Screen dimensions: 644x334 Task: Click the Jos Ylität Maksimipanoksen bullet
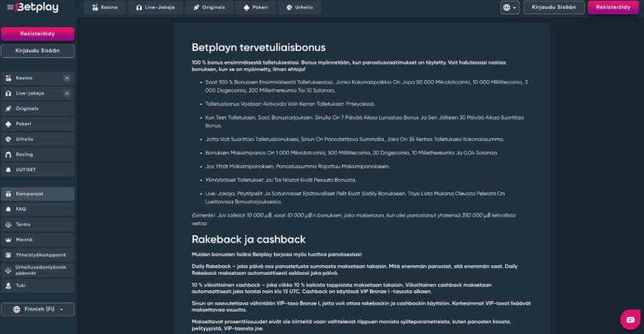pyautogui.click(x=298, y=167)
